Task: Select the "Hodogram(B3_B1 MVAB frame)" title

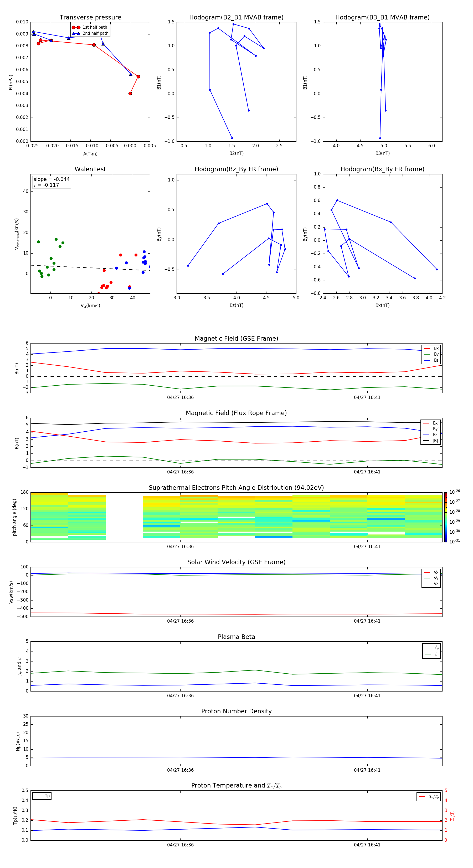Action: (382, 18)
